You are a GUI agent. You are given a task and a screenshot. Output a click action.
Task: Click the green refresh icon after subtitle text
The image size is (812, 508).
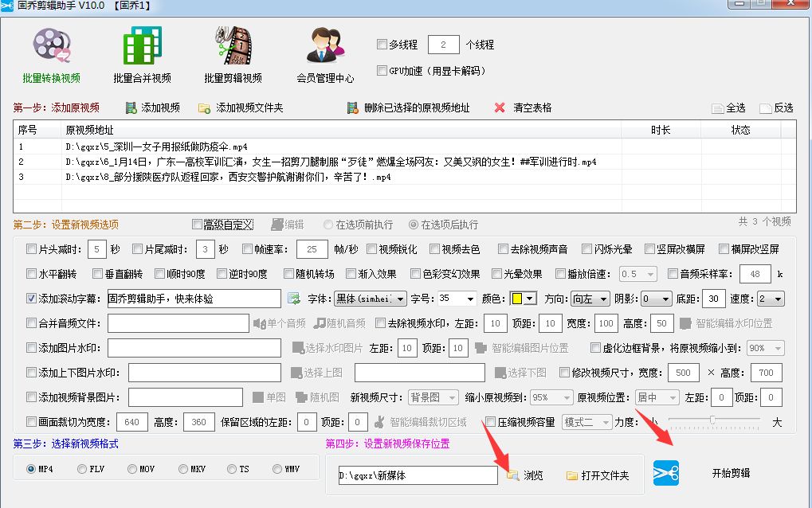pyautogui.click(x=294, y=299)
